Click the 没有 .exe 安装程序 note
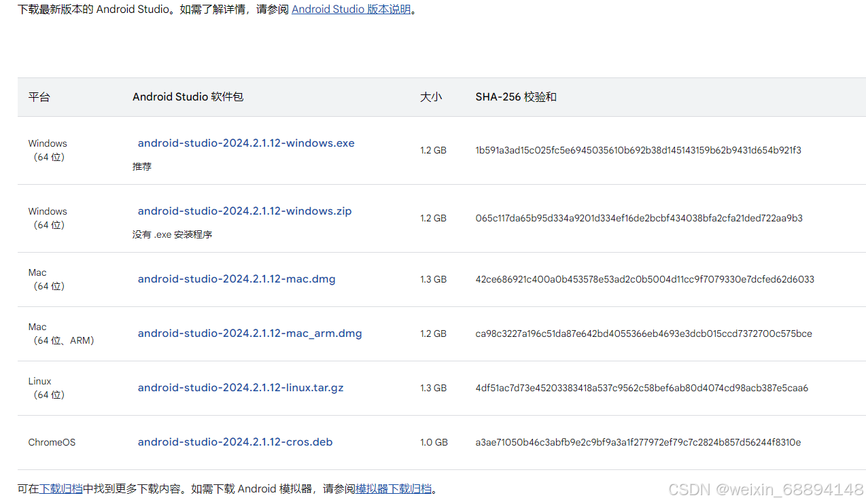The width and height of the screenshot is (866, 504). (x=173, y=234)
